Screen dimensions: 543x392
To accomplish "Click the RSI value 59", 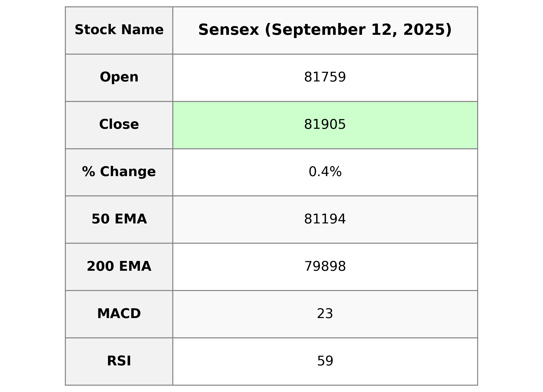I will click(325, 361).
